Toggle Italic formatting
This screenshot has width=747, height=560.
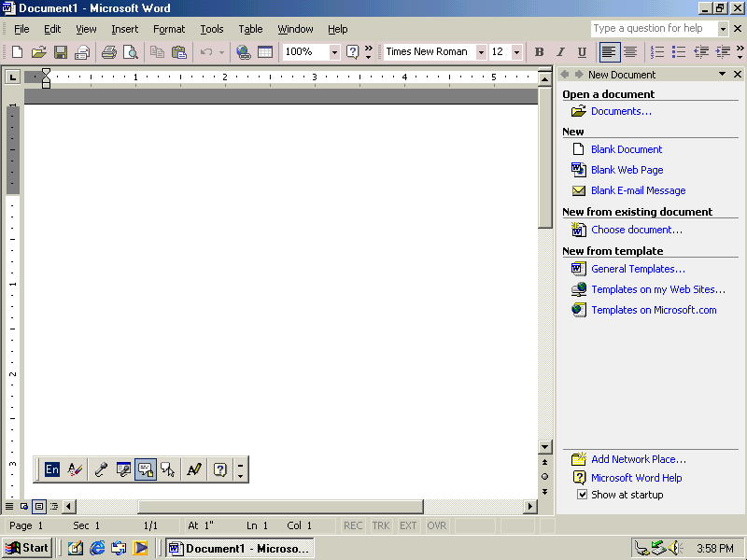click(x=561, y=52)
